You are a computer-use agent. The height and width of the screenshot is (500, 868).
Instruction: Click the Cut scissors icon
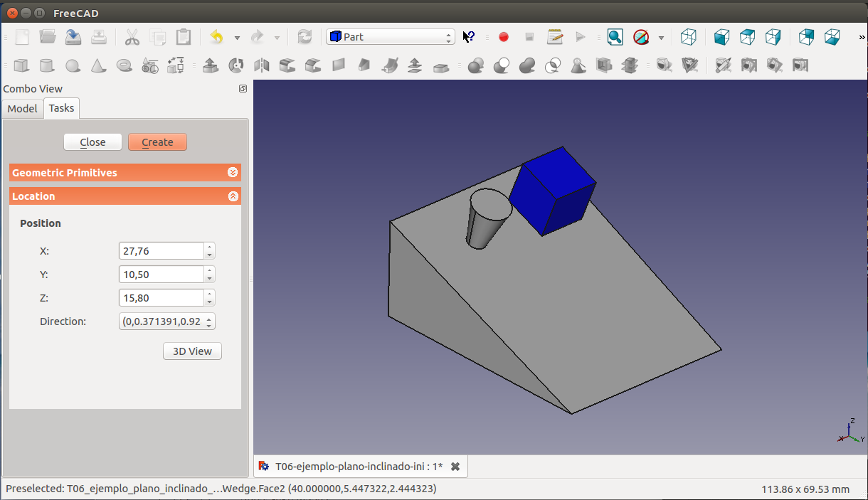click(x=132, y=37)
